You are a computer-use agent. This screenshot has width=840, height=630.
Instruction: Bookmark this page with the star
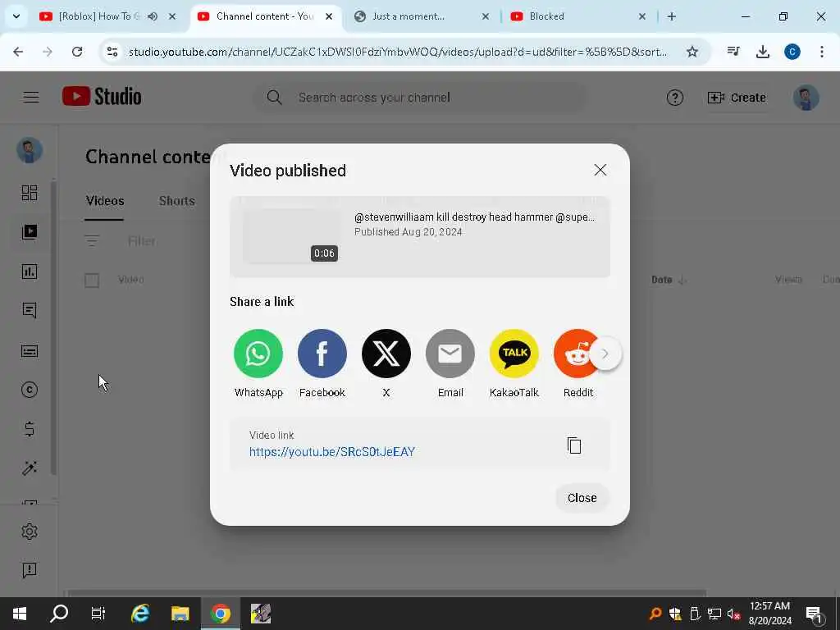[x=692, y=52]
